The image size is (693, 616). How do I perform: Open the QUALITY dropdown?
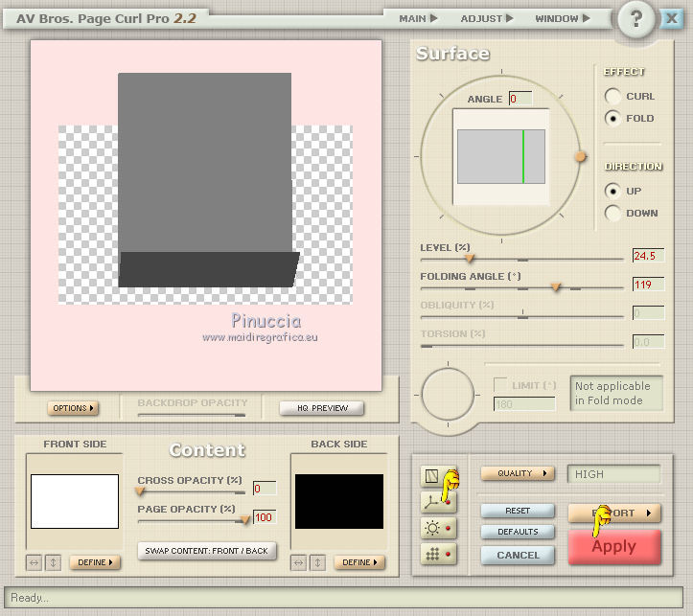(517, 473)
